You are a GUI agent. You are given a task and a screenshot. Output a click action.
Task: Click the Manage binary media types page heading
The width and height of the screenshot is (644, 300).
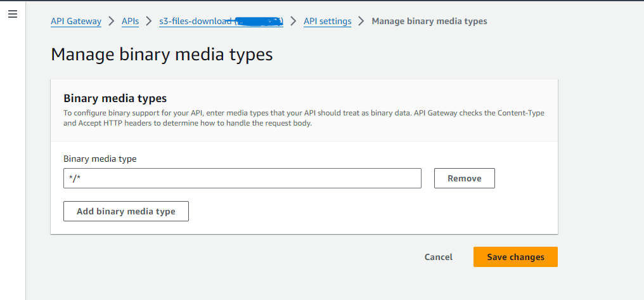tap(162, 55)
